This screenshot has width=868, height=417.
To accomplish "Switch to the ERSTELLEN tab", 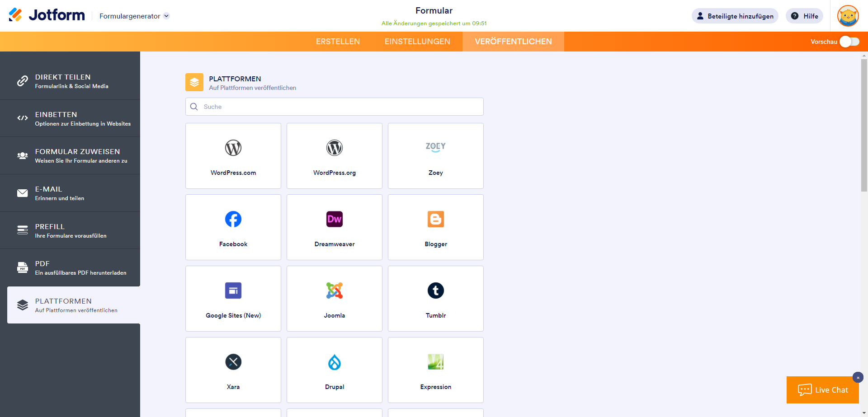I will point(338,42).
